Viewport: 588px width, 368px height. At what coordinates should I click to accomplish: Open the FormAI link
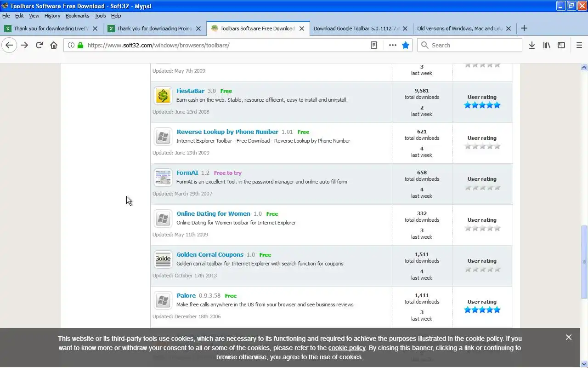[x=187, y=172]
